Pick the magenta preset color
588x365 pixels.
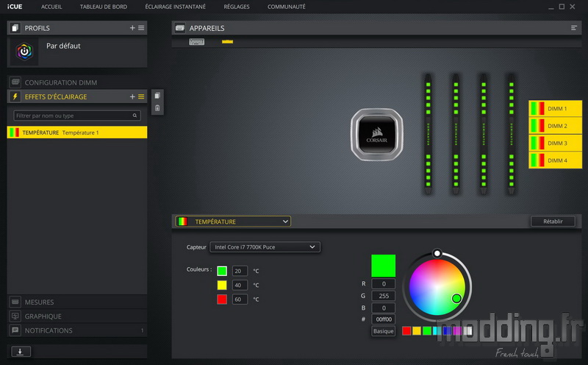(457, 331)
